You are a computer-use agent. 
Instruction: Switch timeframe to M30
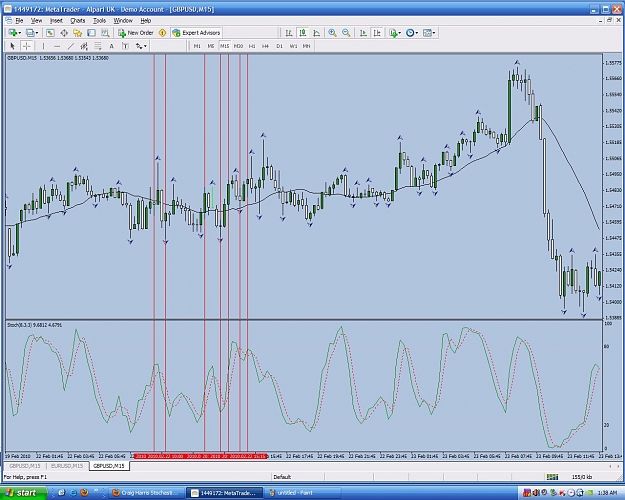238,46
